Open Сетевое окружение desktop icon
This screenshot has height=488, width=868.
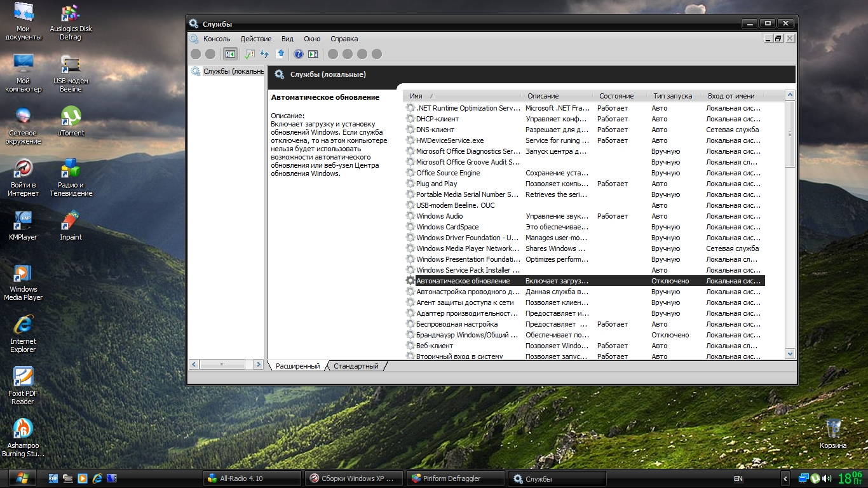pyautogui.click(x=24, y=126)
